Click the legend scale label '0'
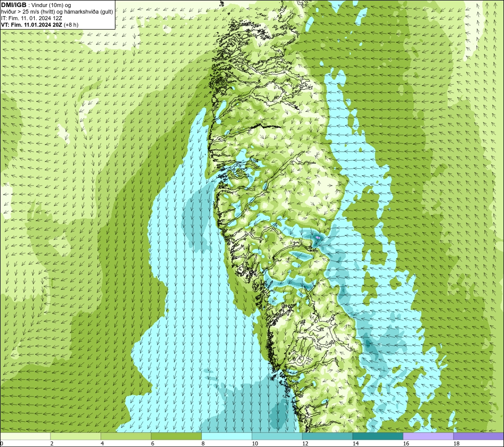Screen dimensions: 504x447 [2, 443]
